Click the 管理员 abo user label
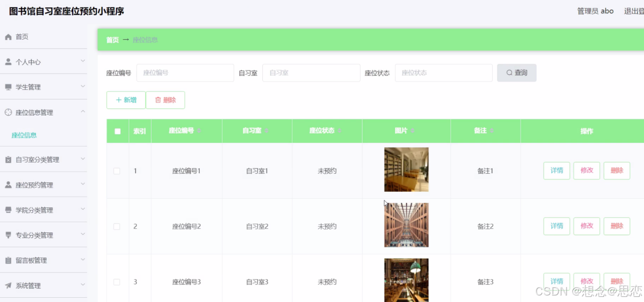Screen dimensions: 644x302 [x=595, y=11]
